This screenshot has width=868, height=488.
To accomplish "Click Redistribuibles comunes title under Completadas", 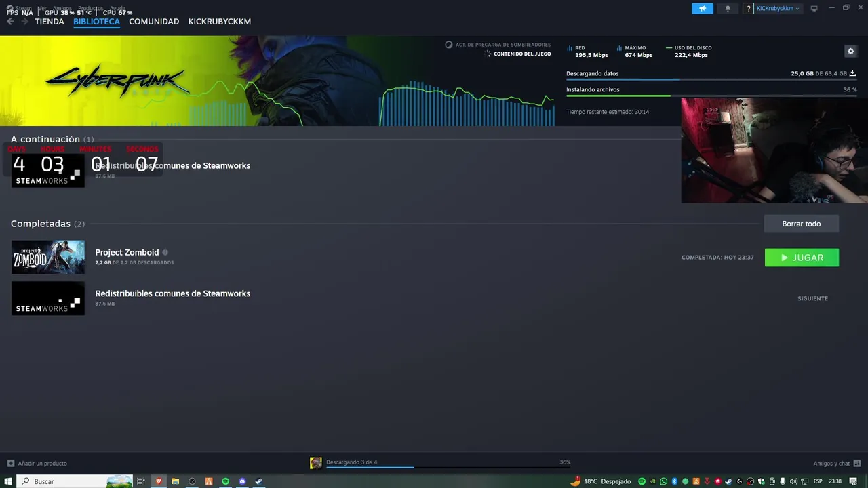I will coord(173,293).
